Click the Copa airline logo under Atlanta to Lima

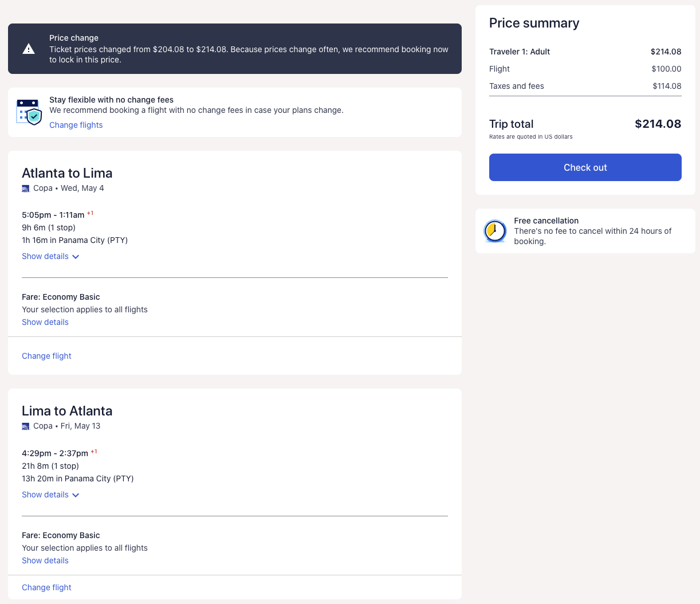pyautogui.click(x=25, y=188)
